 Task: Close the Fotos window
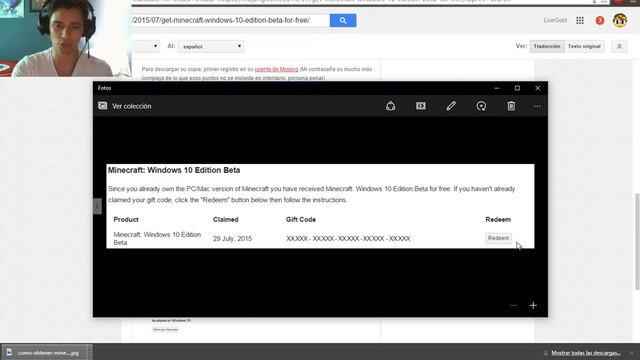538,88
